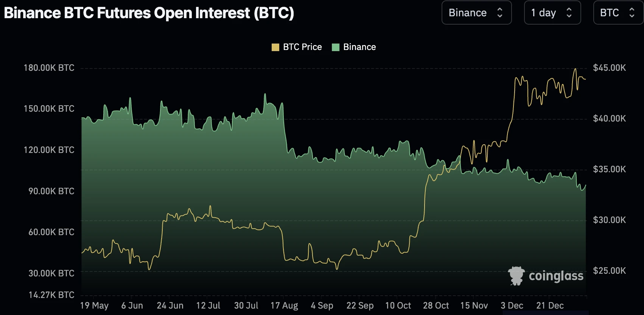The height and width of the screenshot is (315, 644).
Task: Click the $45.00K price axis label
Action: coord(609,68)
